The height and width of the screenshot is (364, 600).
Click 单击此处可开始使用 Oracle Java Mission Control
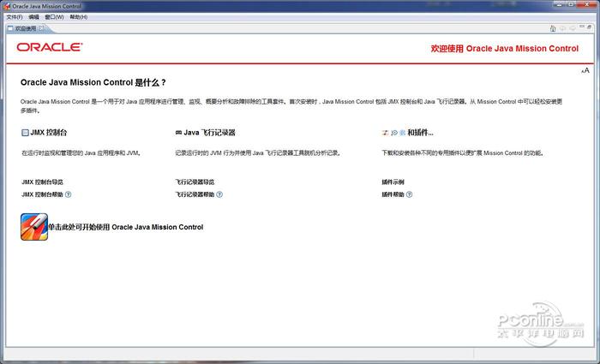tap(126, 227)
